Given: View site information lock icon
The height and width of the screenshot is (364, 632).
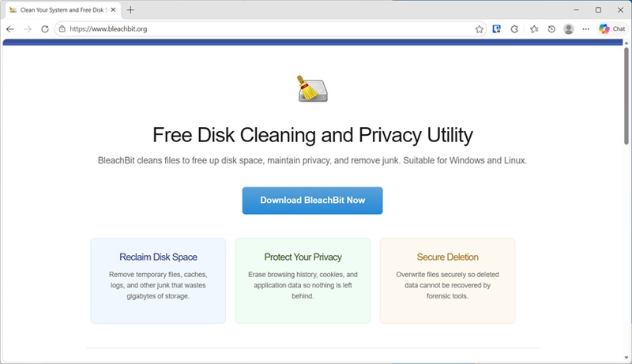Looking at the screenshot, I should 62,29.
